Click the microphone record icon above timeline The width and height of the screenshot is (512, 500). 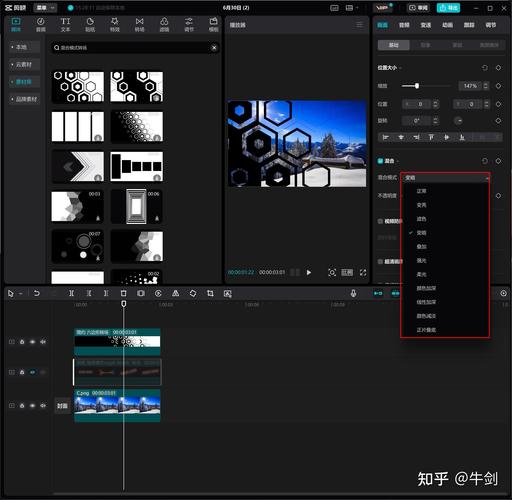353,293
